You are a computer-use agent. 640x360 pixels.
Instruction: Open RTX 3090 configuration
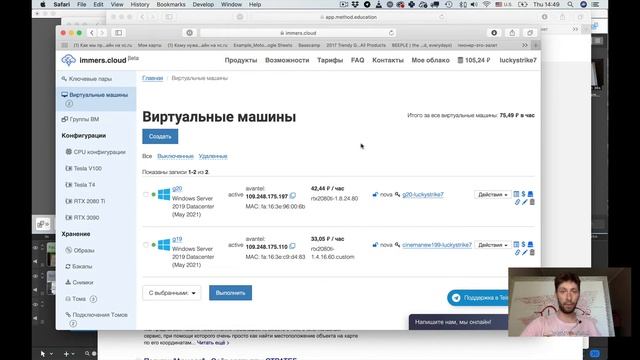coord(82,217)
